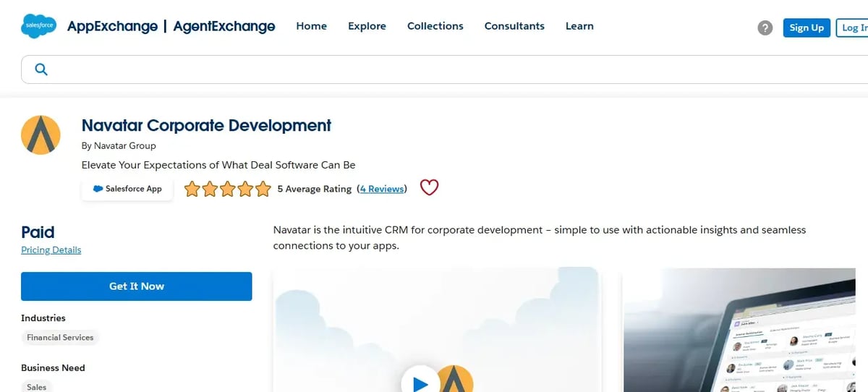Click the AgentExchange header title

click(224, 26)
